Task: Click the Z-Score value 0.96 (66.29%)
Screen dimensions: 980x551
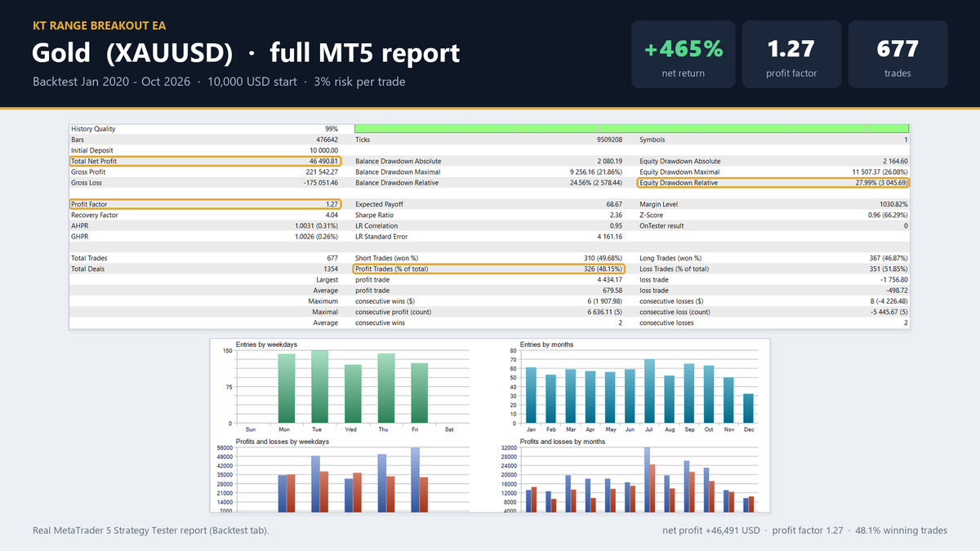Action: [x=889, y=215]
